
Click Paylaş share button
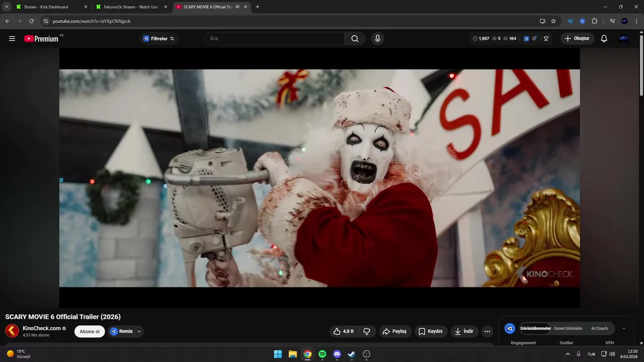(x=394, y=331)
